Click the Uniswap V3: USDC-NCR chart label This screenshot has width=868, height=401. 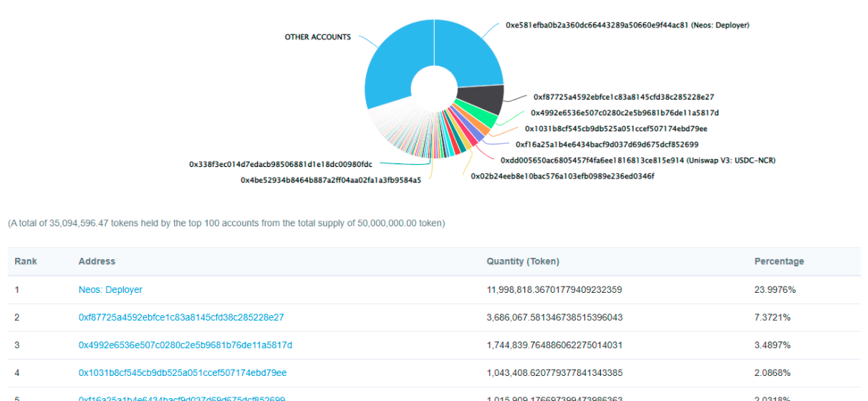pos(637,160)
